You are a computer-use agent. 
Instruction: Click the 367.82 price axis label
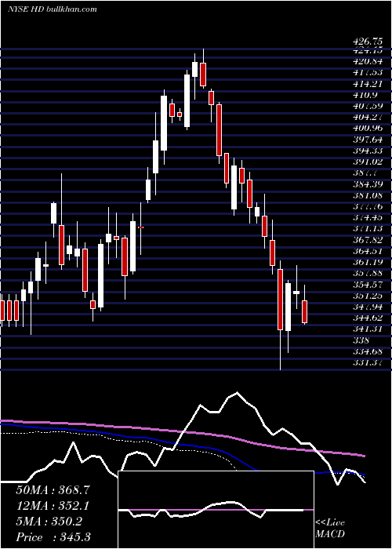[367, 240]
